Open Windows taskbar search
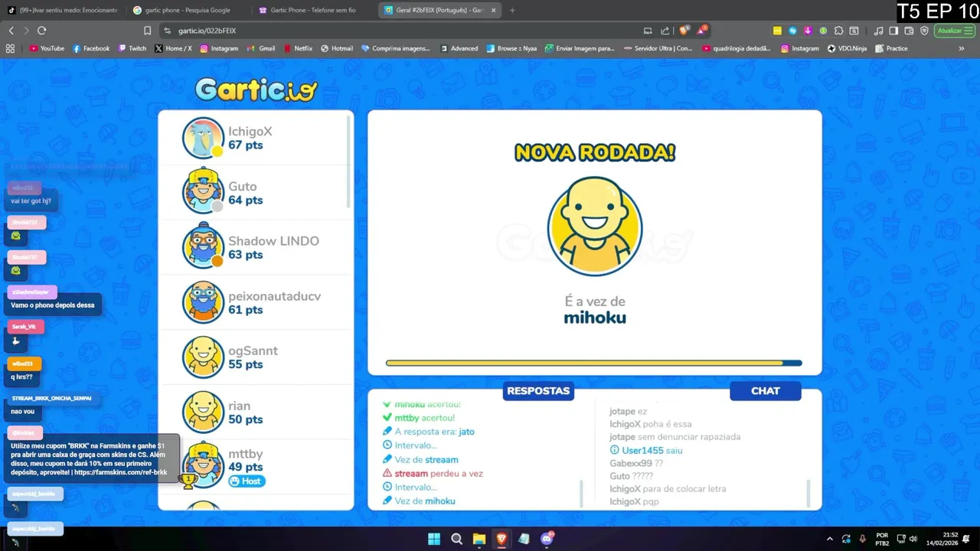This screenshot has height=551, width=980. 456,539
